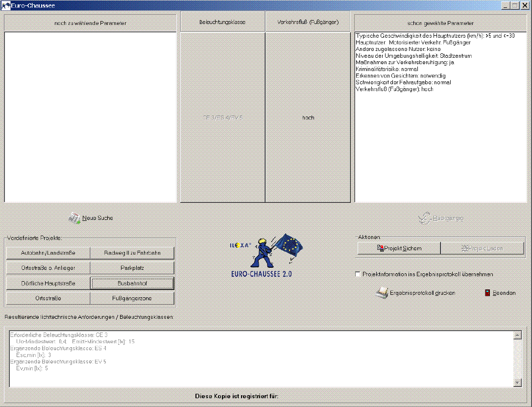Click the printer icon for Ergebnisprotokoll drucken

tap(382, 293)
